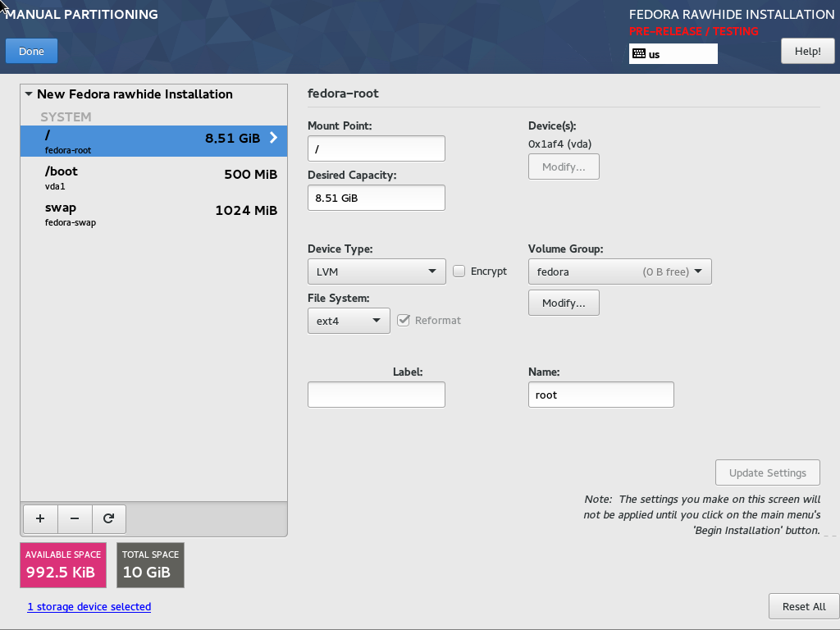Click the add mount point plus icon
The height and width of the screenshot is (630, 840).
coord(40,518)
